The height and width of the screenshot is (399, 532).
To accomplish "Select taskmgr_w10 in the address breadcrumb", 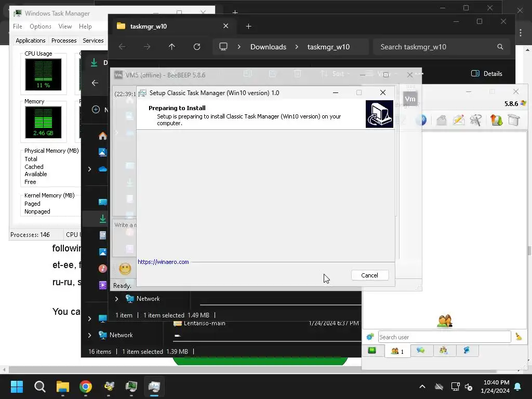I will [x=328, y=47].
